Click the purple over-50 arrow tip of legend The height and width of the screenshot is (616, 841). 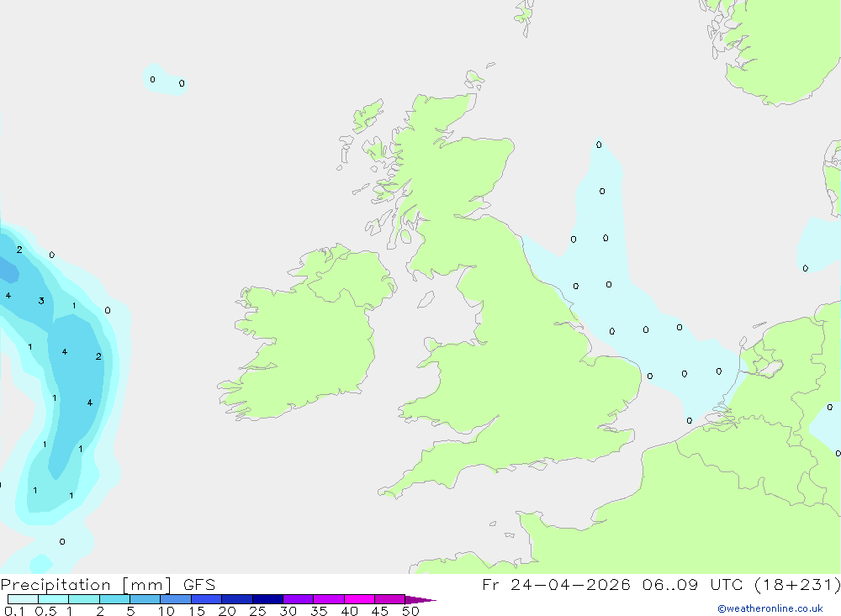pos(420,599)
